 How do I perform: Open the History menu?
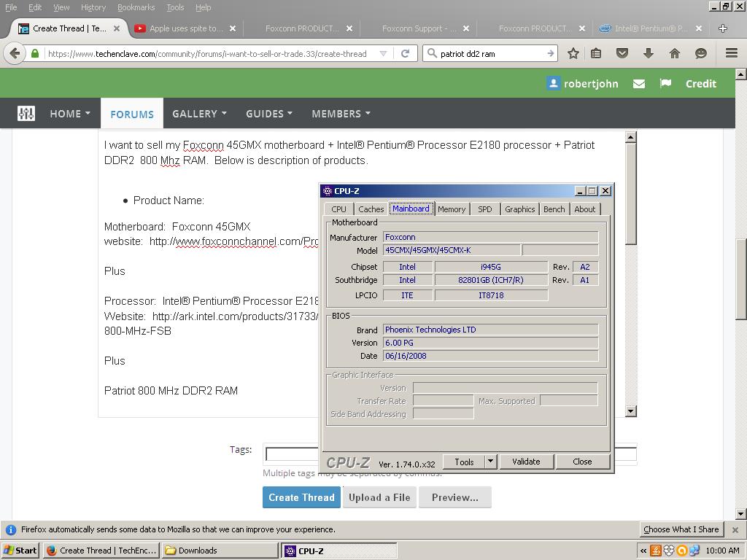pyautogui.click(x=93, y=7)
